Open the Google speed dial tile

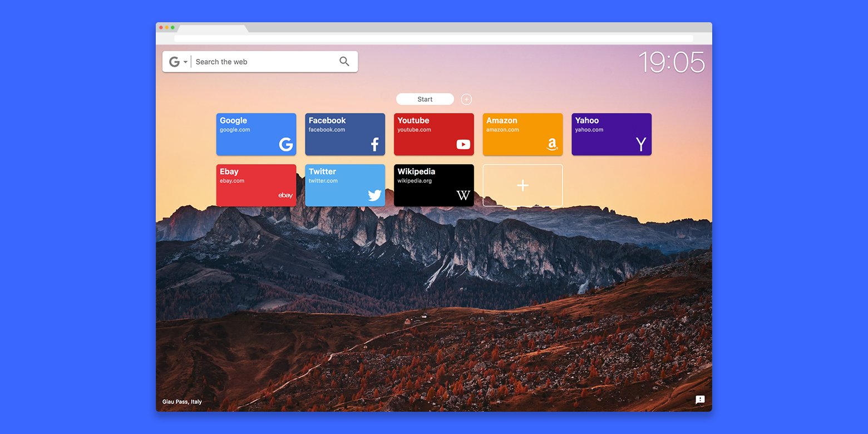point(256,134)
